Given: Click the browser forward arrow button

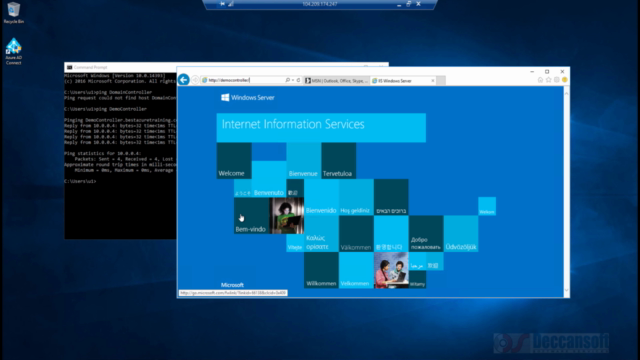Looking at the screenshot, I should (x=195, y=80).
